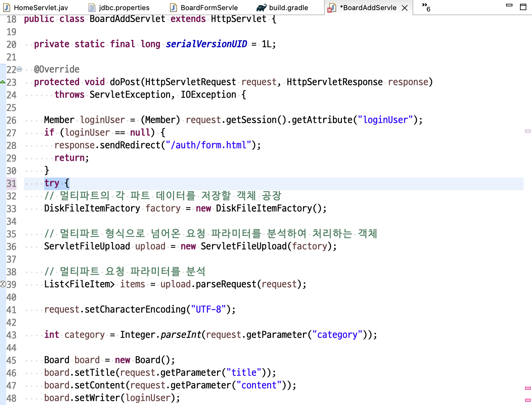Click setCharacterEncoding call on line 41
Viewport: 532px width, 405px height.
click(x=135, y=309)
